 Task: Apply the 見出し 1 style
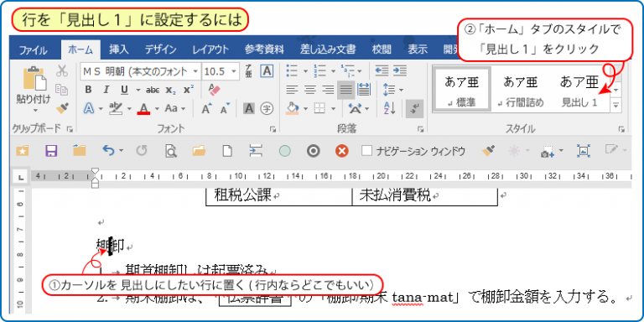click(x=579, y=90)
